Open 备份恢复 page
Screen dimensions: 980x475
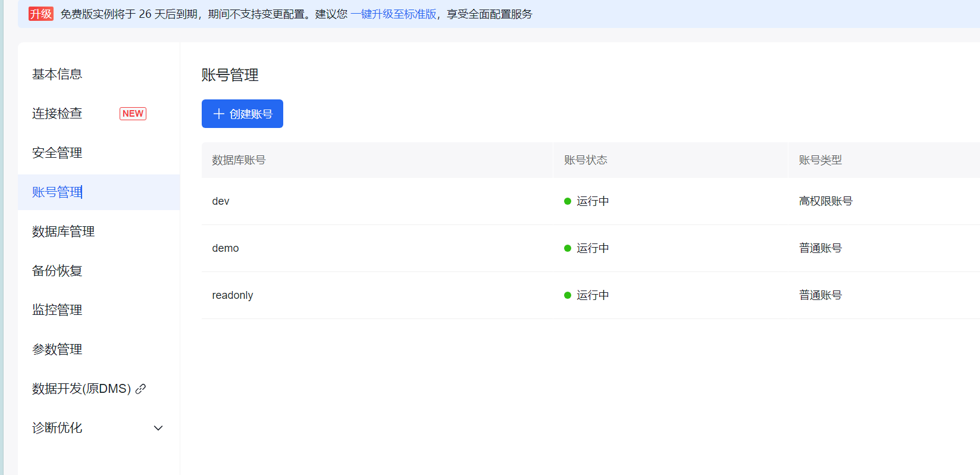tap(57, 270)
